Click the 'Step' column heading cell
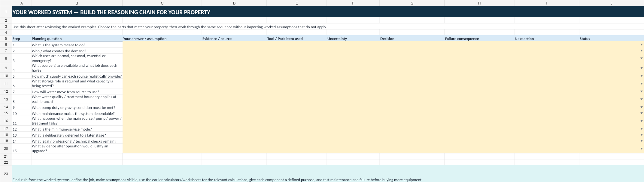Screen dimensions: 644x182 pos(22,39)
